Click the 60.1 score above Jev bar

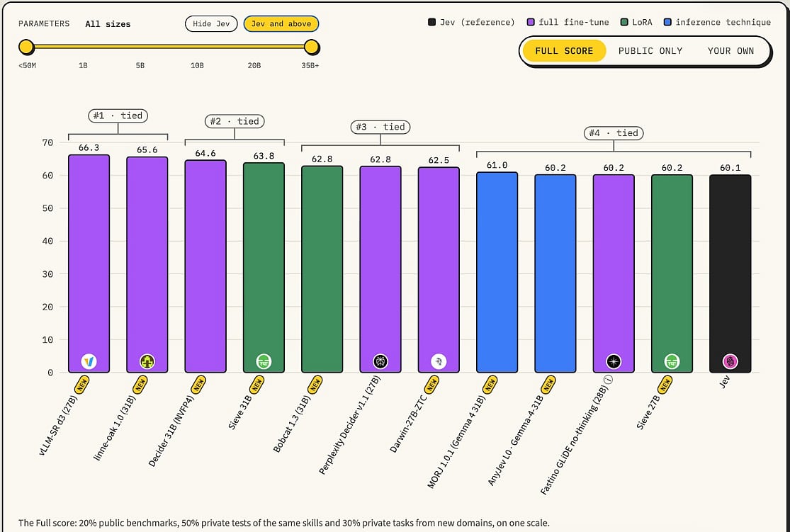[x=730, y=168]
